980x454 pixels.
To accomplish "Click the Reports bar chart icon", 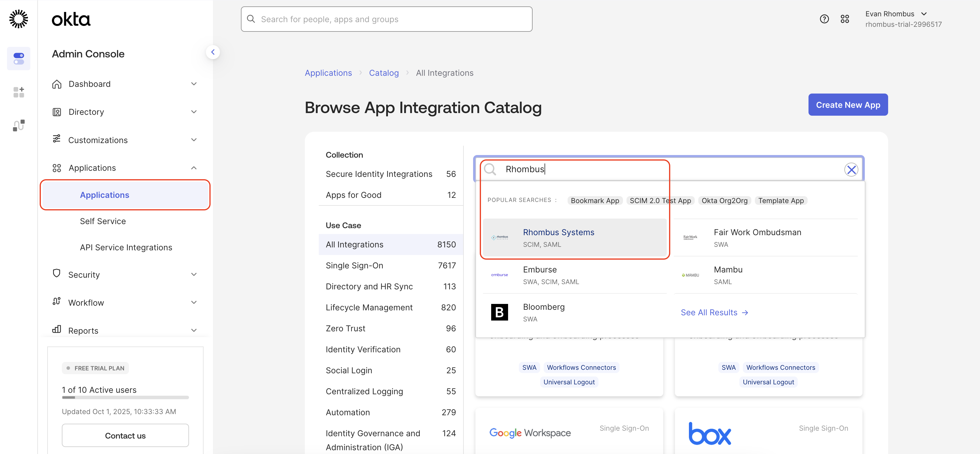I will pos(57,329).
